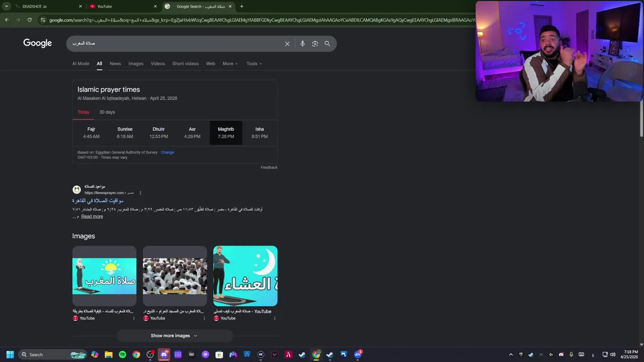This screenshot has height=362, width=644.
Task: Open Copilot from the taskbar
Action: [x=95, y=354]
